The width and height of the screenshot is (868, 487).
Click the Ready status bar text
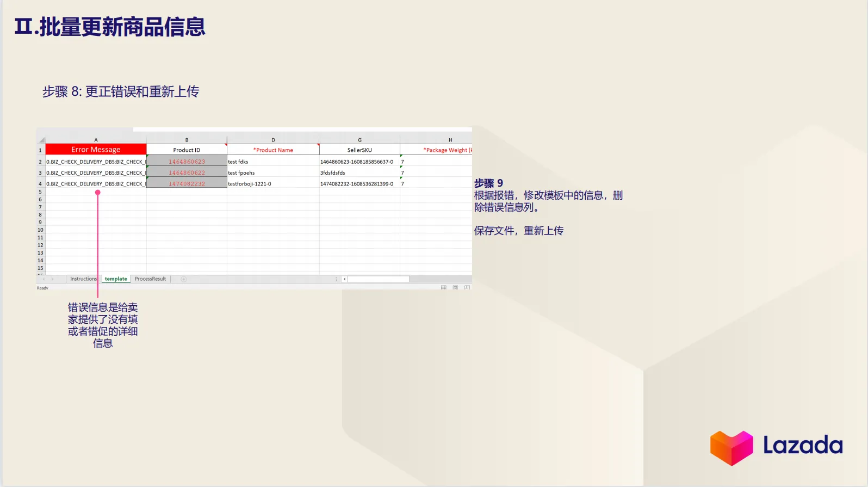click(x=42, y=288)
